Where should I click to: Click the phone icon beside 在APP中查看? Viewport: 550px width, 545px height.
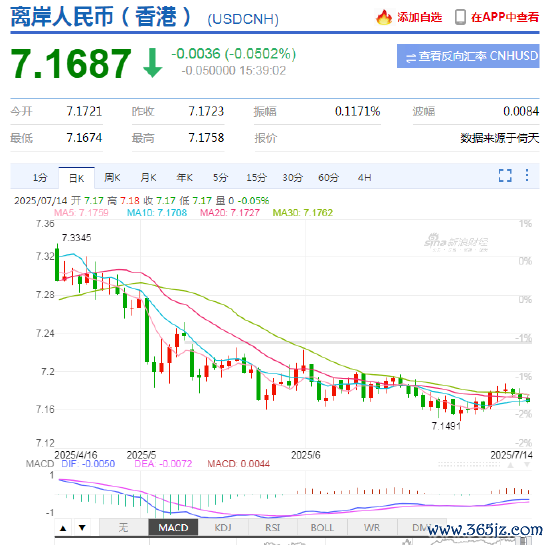pos(460,17)
